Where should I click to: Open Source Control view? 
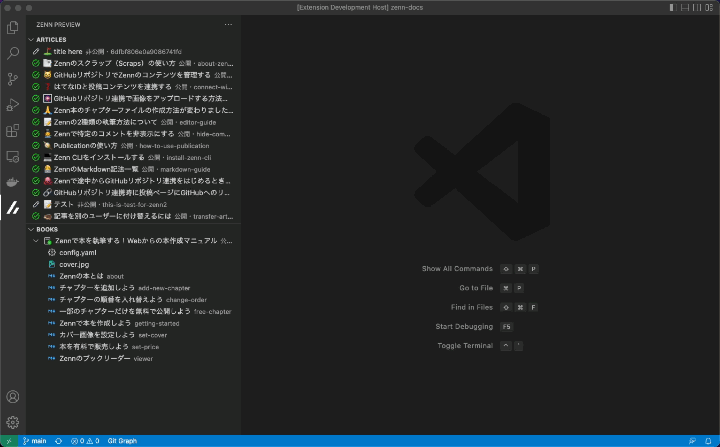pos(13,79)
